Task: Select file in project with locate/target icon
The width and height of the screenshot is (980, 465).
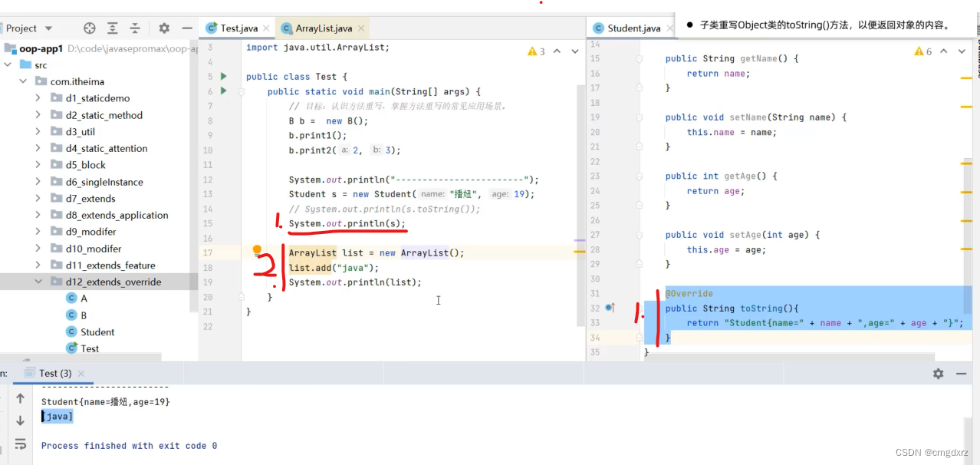Action: [90, 28]
